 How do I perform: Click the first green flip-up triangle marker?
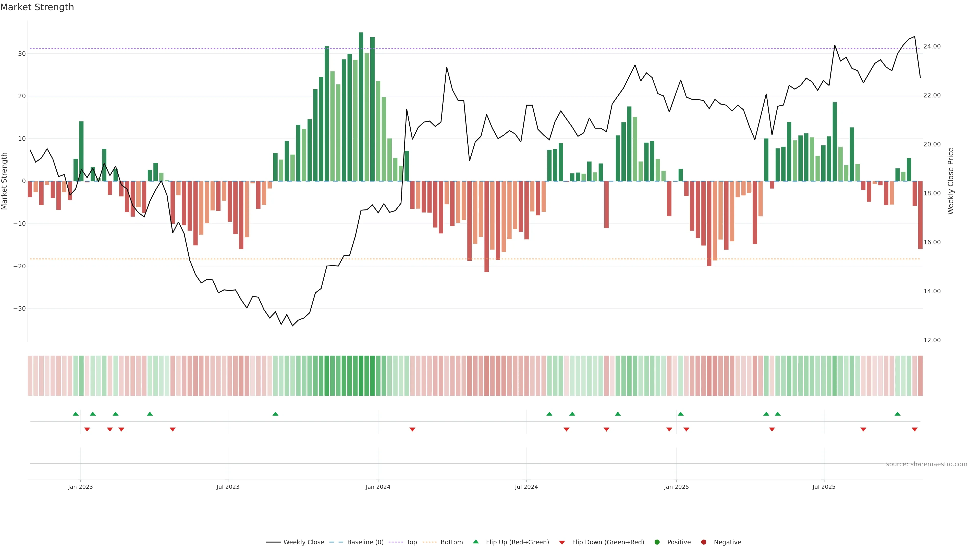pos(76,414)
